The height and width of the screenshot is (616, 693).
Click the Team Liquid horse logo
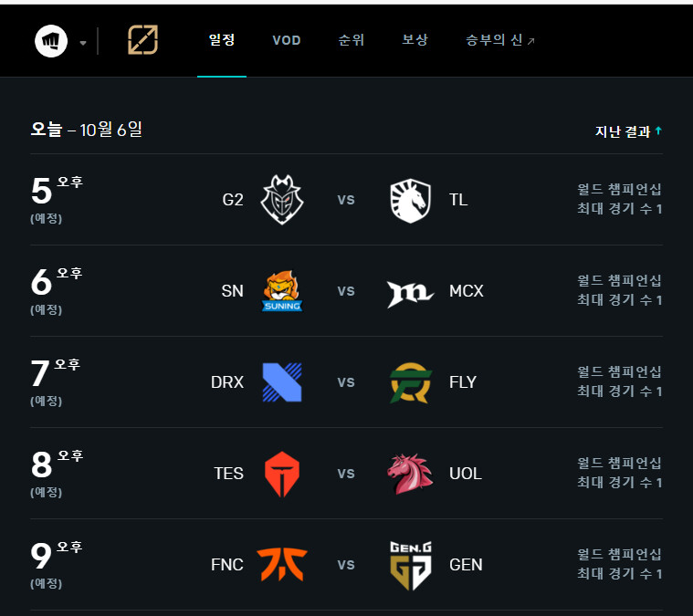click(x=410, y=199)
